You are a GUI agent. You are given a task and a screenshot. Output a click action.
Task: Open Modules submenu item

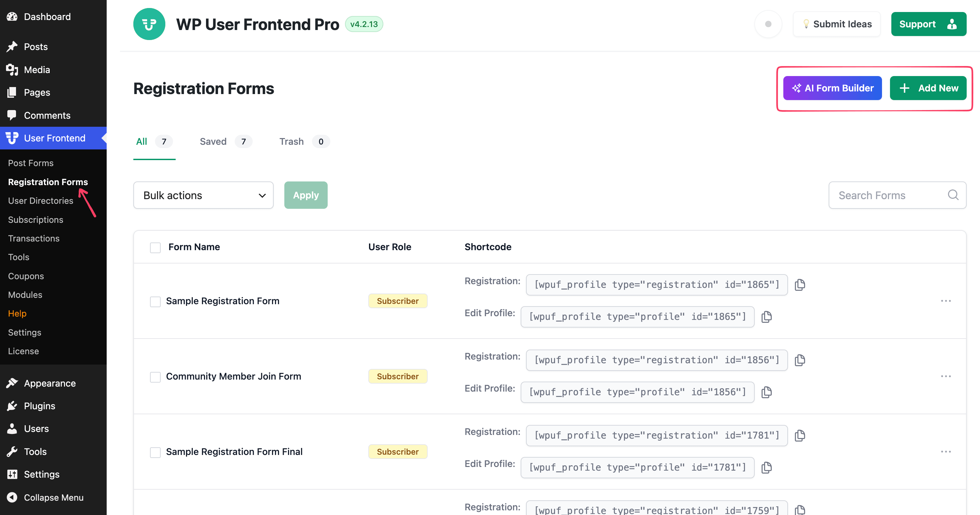(25, 295)
